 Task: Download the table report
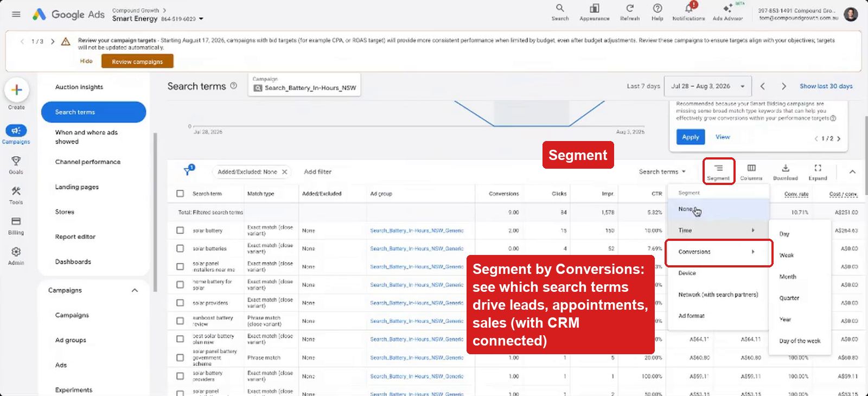(x=785, y=171)
